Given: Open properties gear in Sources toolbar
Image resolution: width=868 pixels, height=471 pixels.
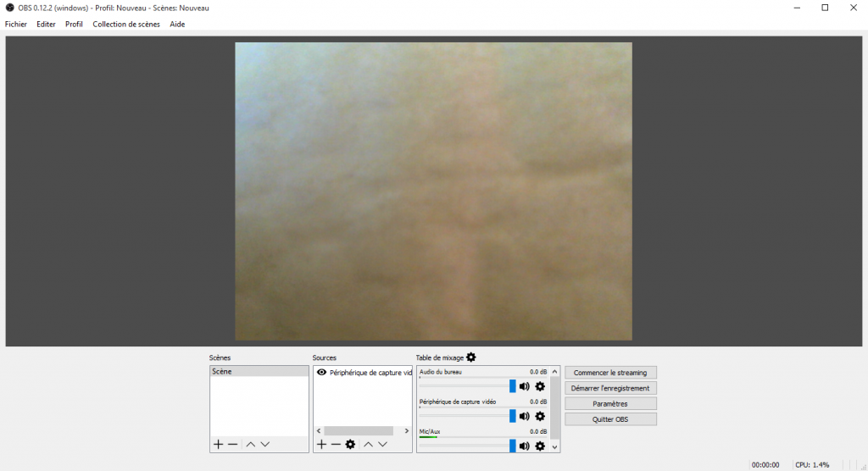Looking at the screenshot, I should 350,445.
